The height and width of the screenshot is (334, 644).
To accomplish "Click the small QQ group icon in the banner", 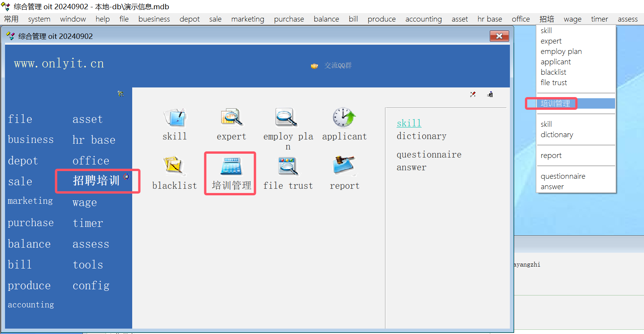I will click(x=314, y=66).
